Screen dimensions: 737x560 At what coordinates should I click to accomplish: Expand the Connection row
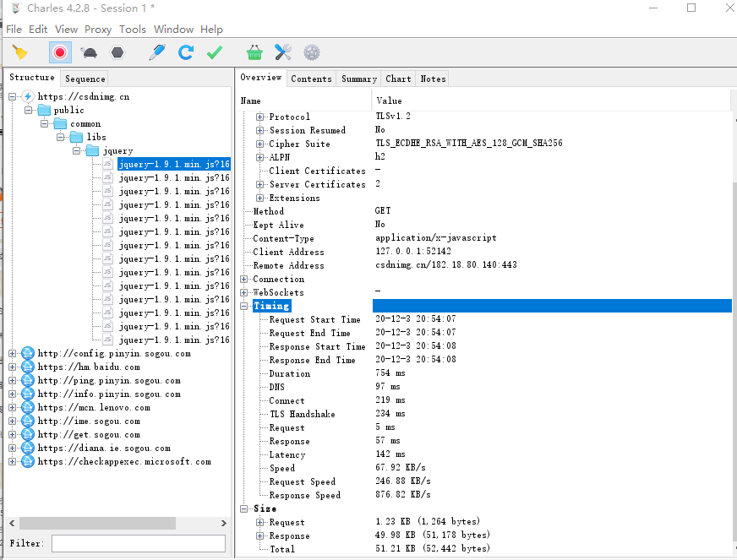[243, 279]
